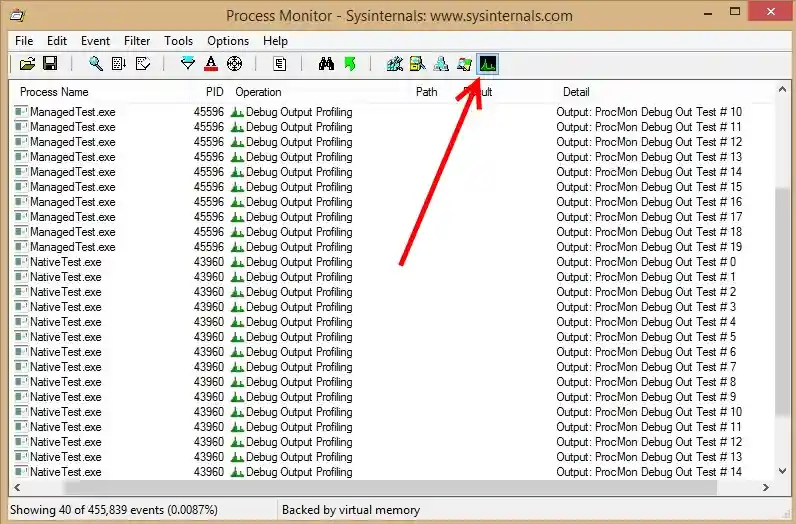Toggle Capture with the magnifier icon
This screenshot has width=796, height=524.
coord(96,64)
